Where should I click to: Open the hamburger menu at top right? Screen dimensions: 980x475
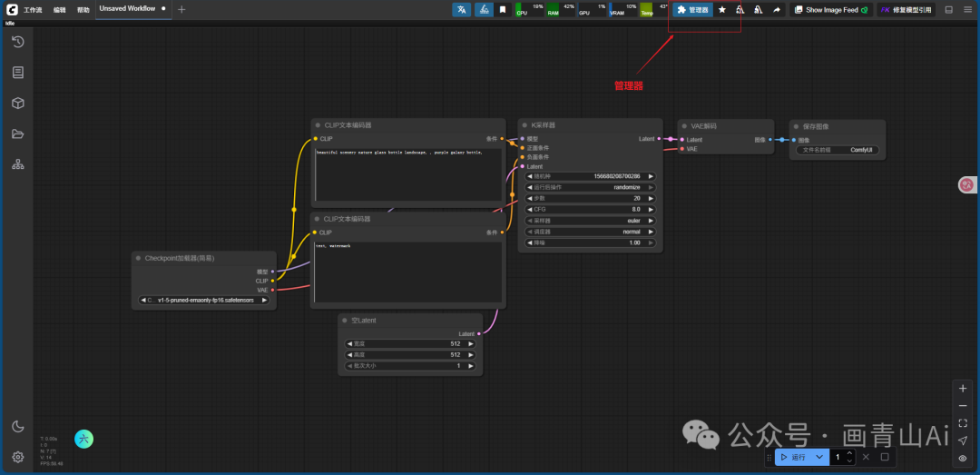tap(967, 10)
